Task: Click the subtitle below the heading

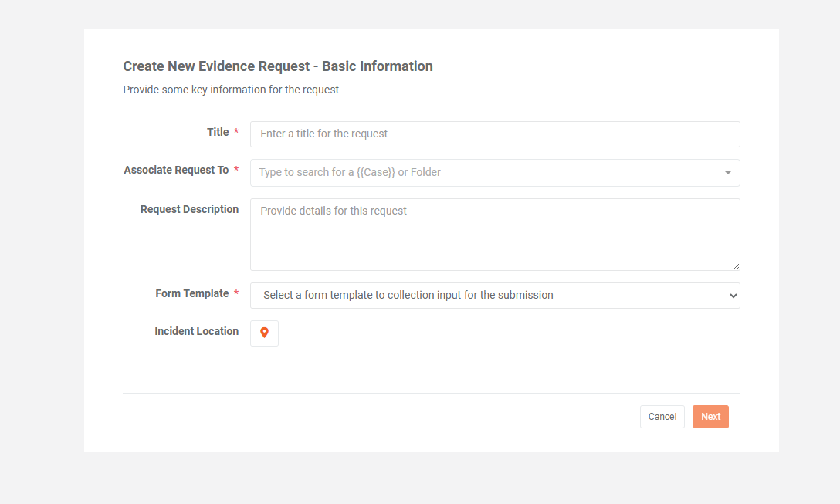Action: (x=230, y=89)
